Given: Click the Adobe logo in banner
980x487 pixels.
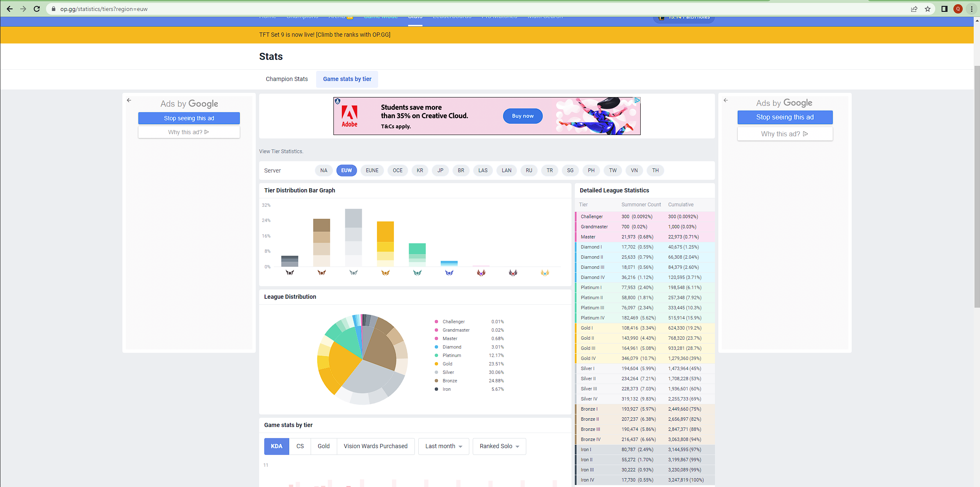Looking at the screenshot, I should (349, 116).
